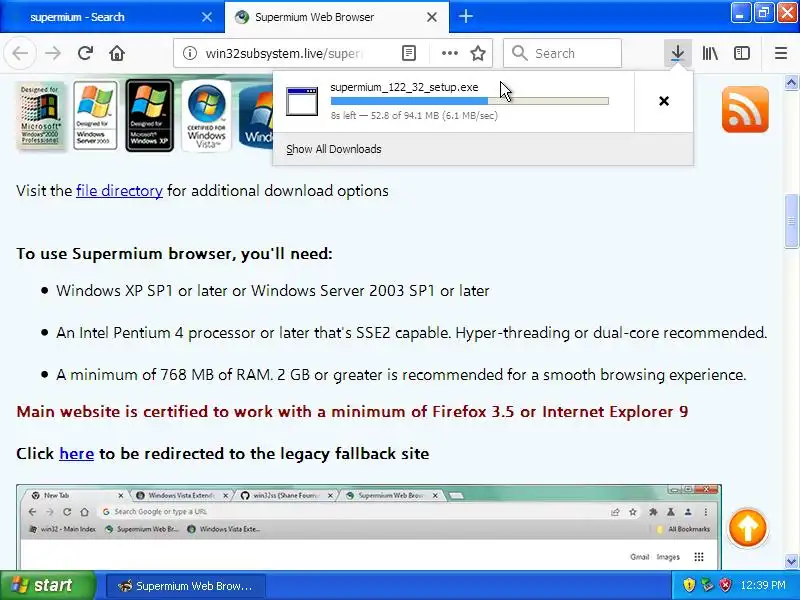Image resolution: width=800 pixels, height=600 pixels.
Task: Click the red shield tray icon
Action: [725, 585]
